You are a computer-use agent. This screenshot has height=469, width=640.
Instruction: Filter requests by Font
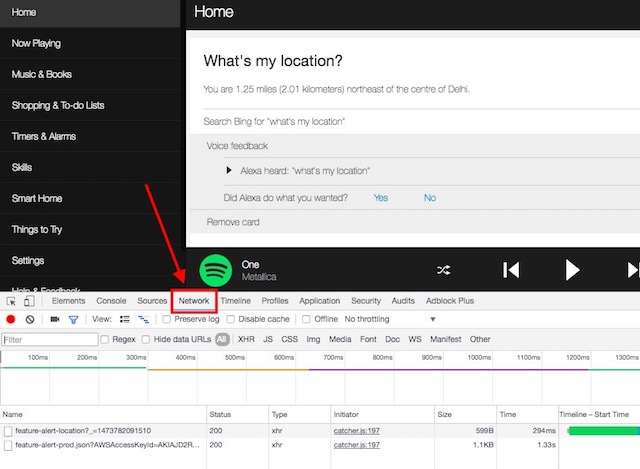368,339
